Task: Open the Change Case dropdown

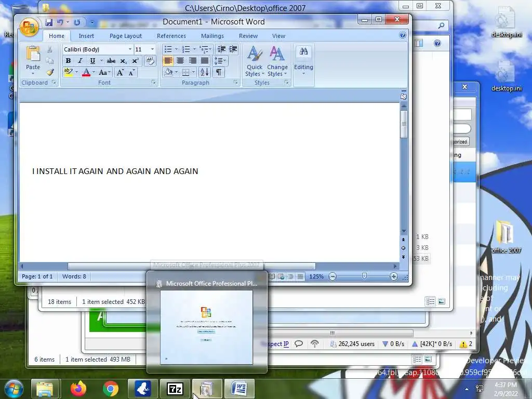Action: (104, 72)
